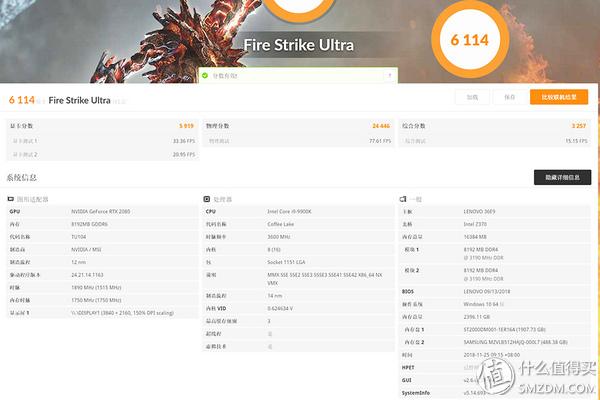Screen dimensions: 600x400
Task: Click the LENOVO 3669 motherboard value
Action: coord(479,211)
